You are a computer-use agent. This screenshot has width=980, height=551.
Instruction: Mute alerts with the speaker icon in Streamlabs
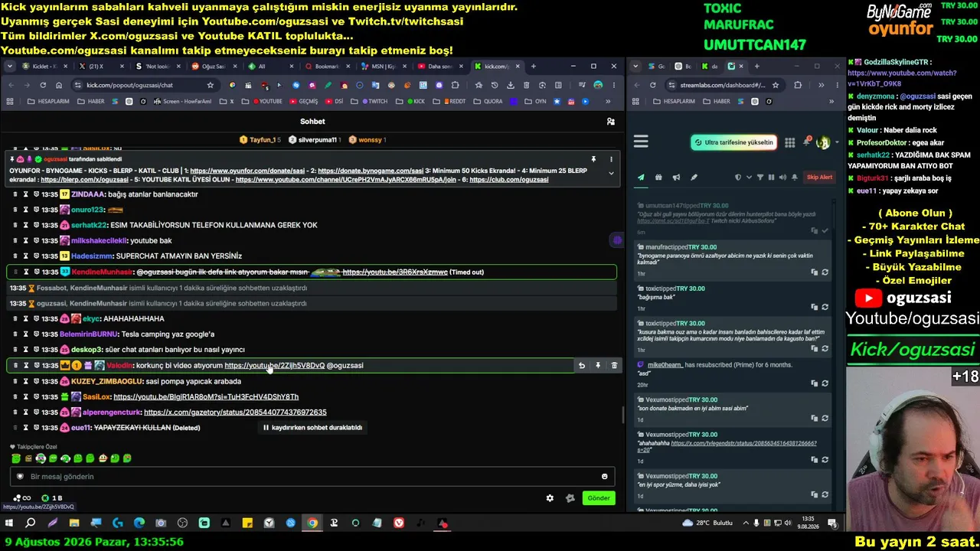click(x=782, y=178)
